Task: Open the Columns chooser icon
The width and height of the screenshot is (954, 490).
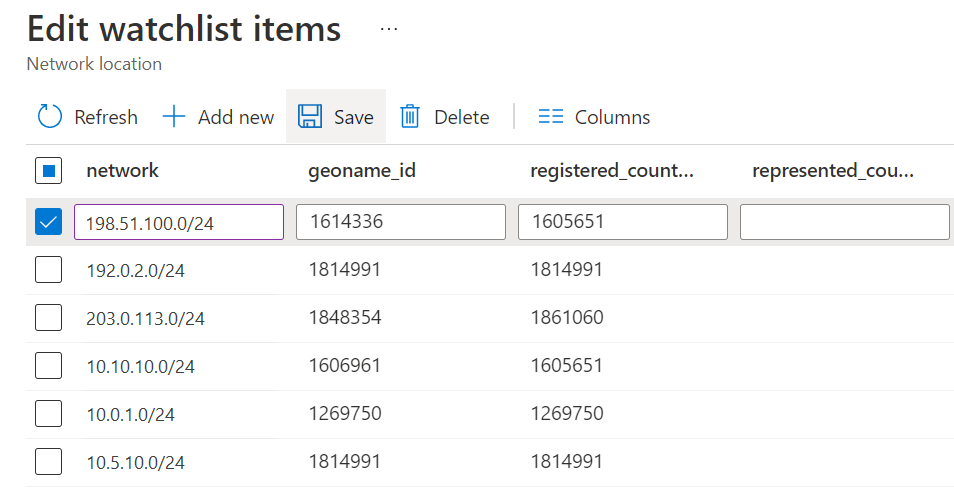Action: (x=551, y=117)
